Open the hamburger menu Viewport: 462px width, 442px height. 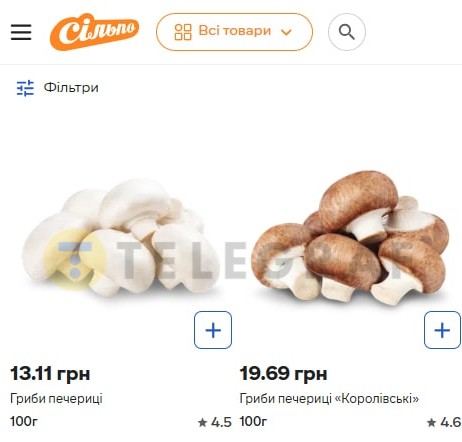point(21,32)
